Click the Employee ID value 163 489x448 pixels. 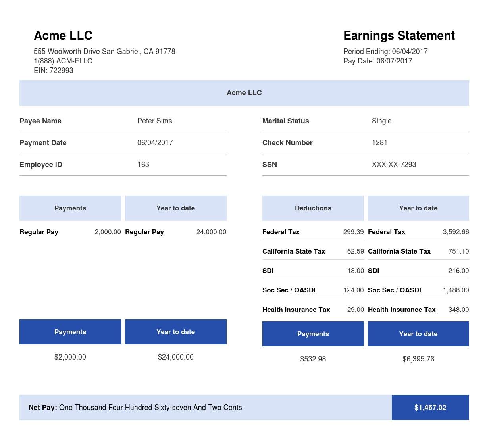tap(143, 164)
